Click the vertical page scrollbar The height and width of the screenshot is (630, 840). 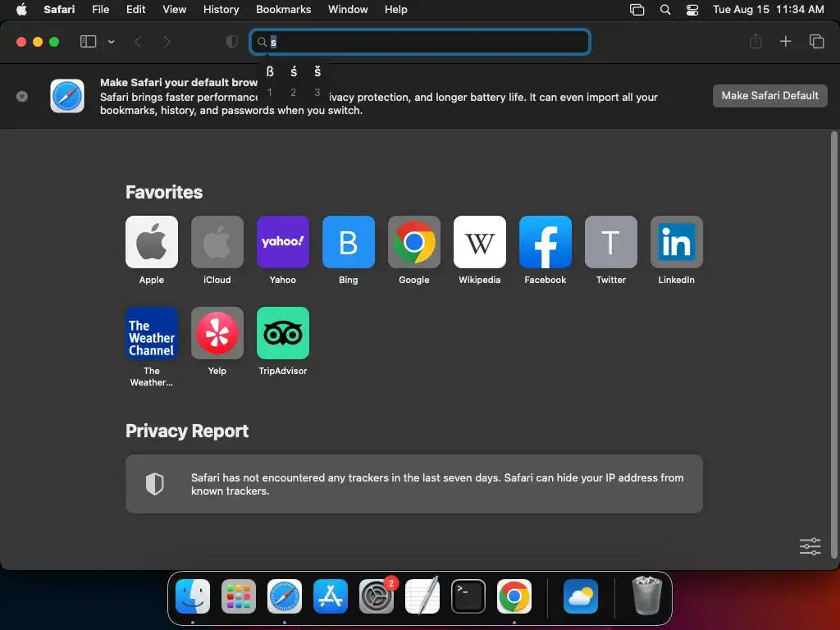point(833,345)
